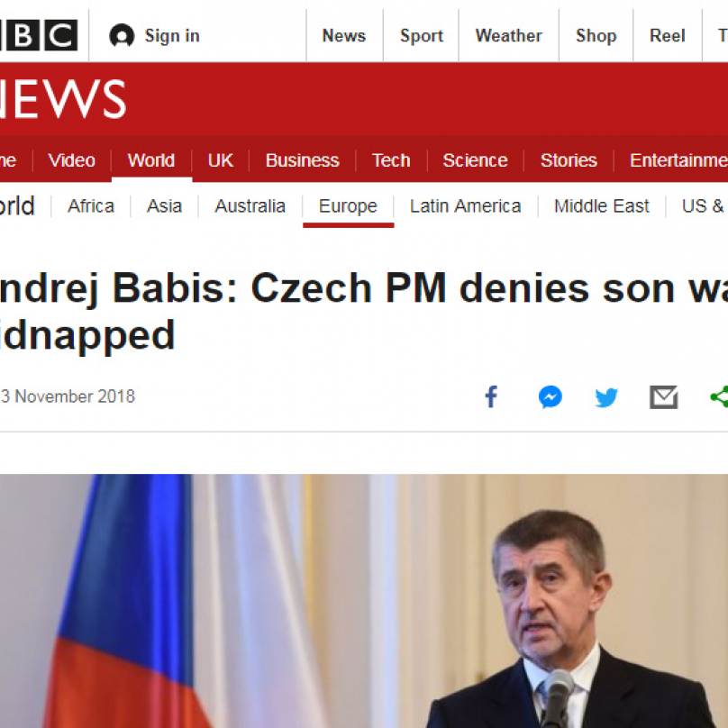
Task: Click the BBC logo
Action: point(39,36)
